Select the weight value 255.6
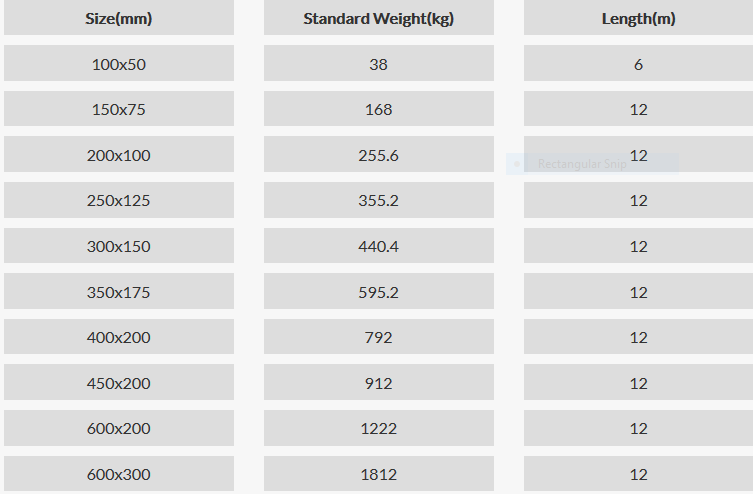The height and width of the screenshot is (494, 753). point(378,155)
